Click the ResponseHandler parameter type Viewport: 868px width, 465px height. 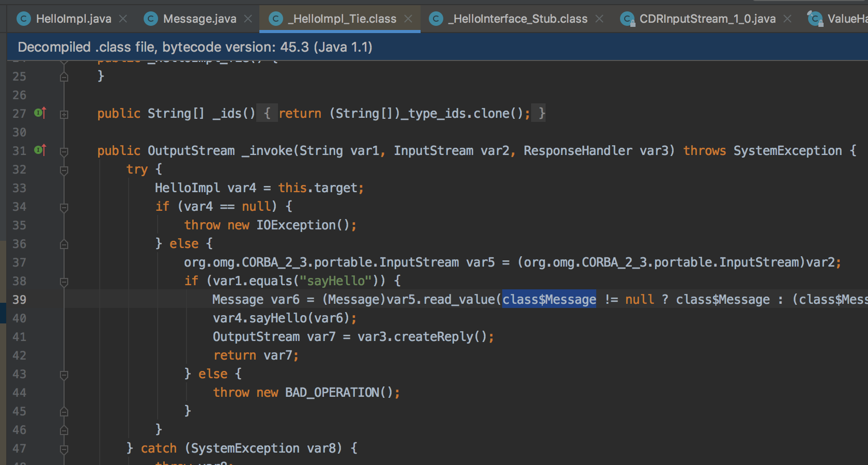tap(578, 150)
